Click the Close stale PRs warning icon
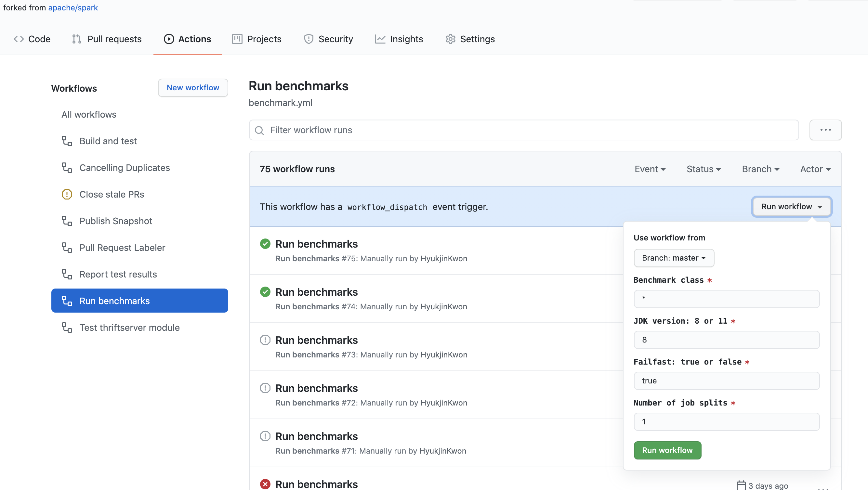 click(67, 194)
